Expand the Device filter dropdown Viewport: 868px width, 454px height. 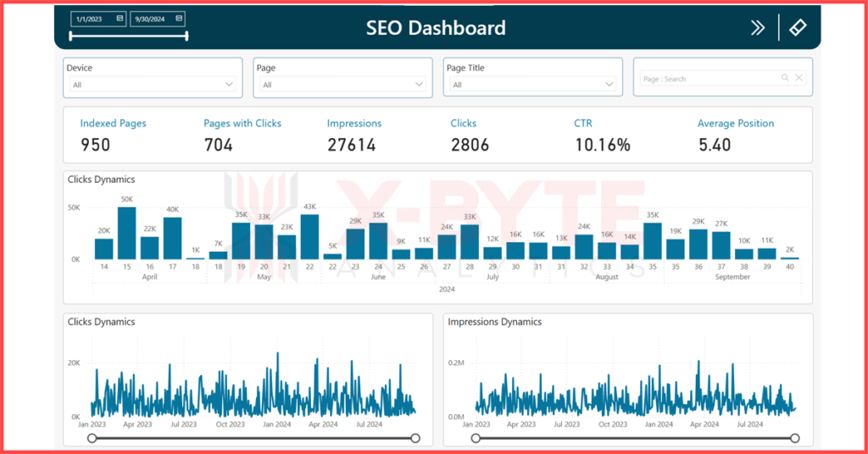click(x=229, y=85)
